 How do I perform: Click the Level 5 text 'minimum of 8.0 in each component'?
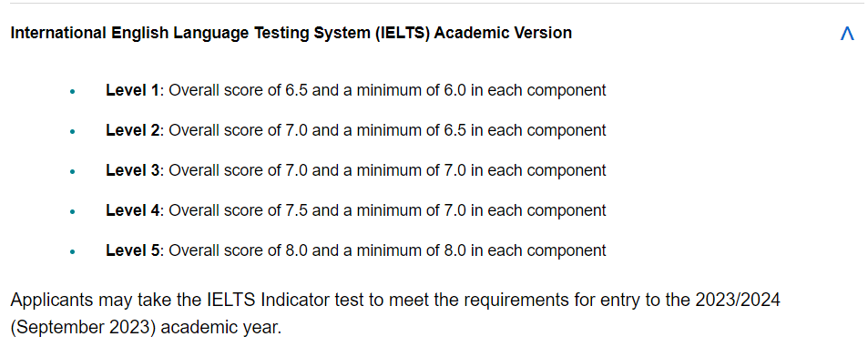pyautogui.click(x=482, y=250)
